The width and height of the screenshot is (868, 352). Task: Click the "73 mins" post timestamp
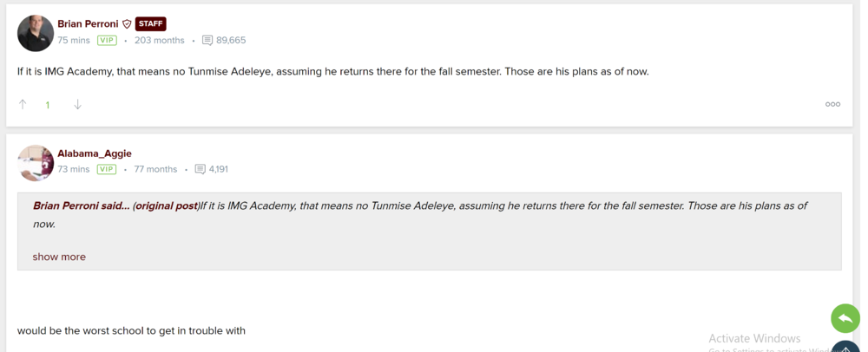click(74, 169)
